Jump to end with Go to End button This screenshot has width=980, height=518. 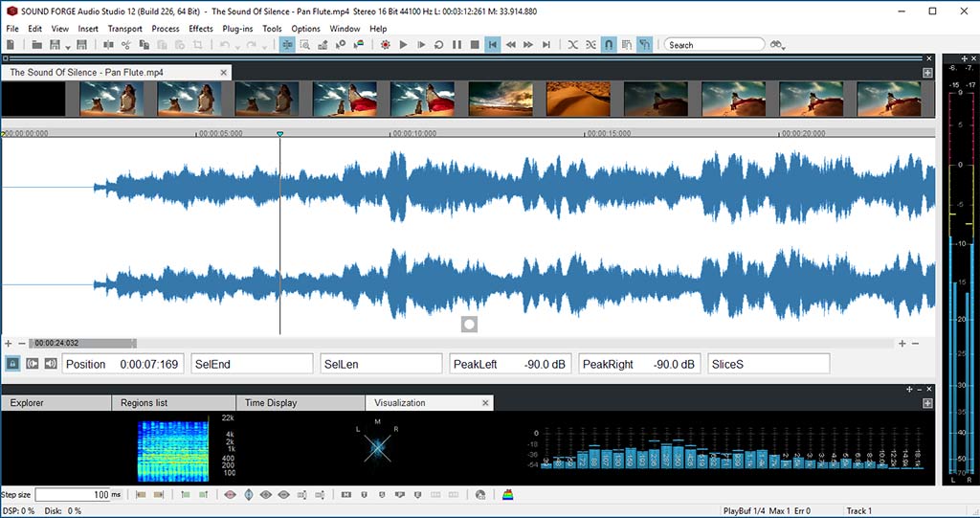pos(546,45)
